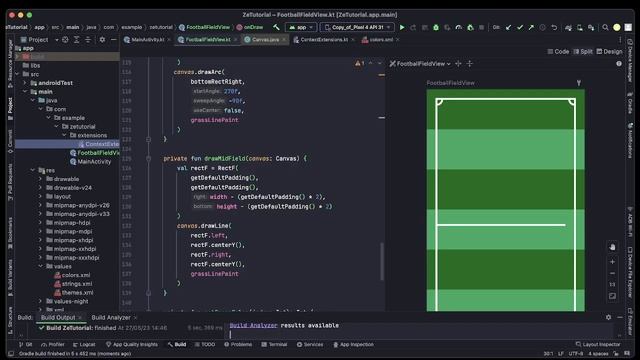The image size is (640, 360).
Task: Zoom out the design preview with minus
Action: point(612,273)
